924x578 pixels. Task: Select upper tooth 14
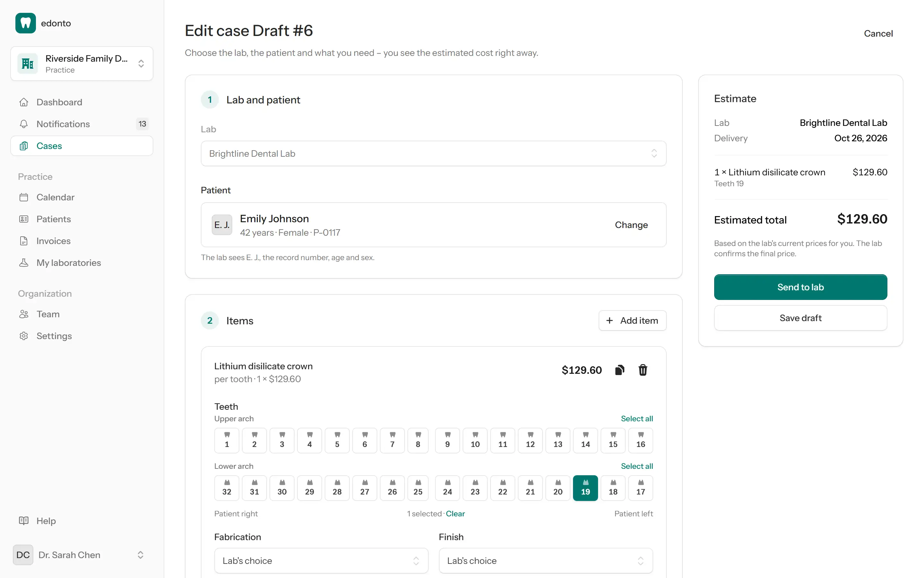point(585,440)
